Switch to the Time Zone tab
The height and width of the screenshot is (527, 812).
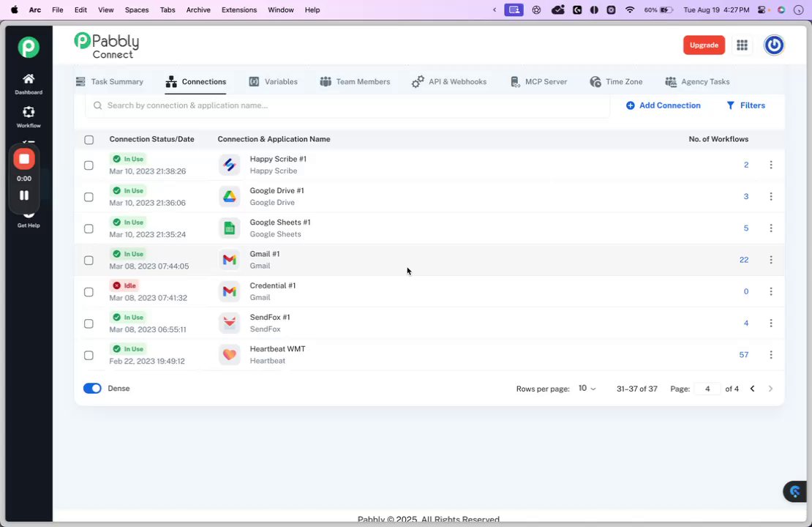click(616, 81)
